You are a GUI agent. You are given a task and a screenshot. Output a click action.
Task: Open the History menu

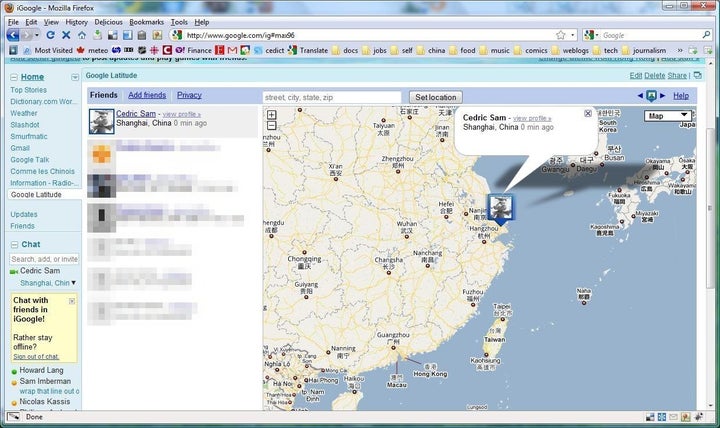point(76,22)
